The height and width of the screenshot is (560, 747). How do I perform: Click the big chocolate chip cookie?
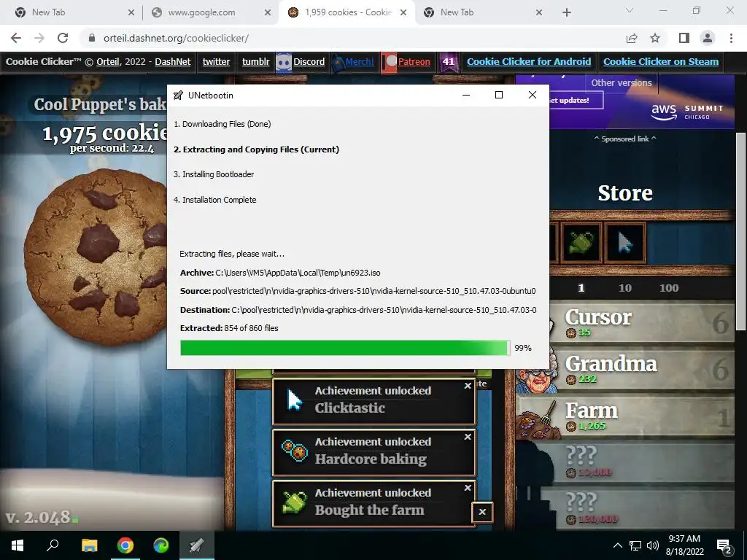coord(96,257)
